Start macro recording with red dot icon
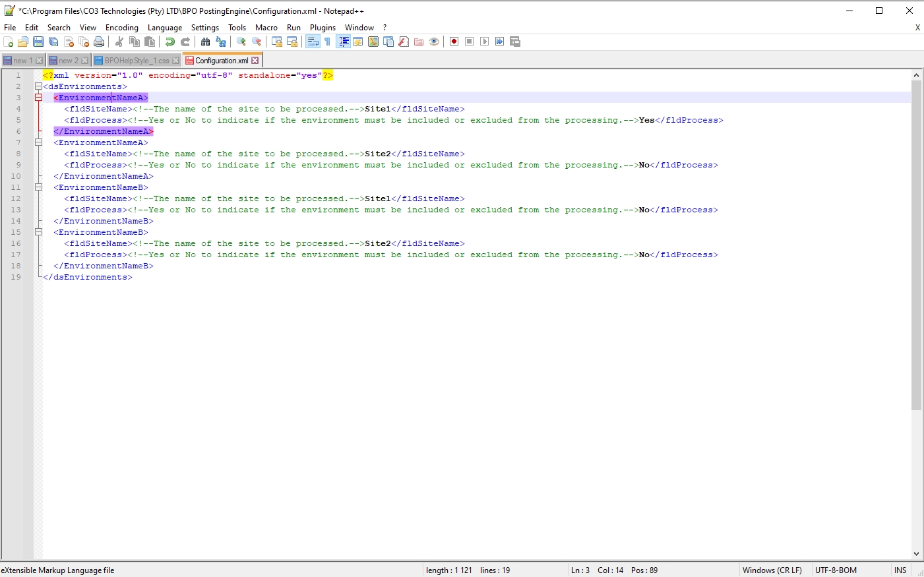924x577 pixels. tap(454, 42)
